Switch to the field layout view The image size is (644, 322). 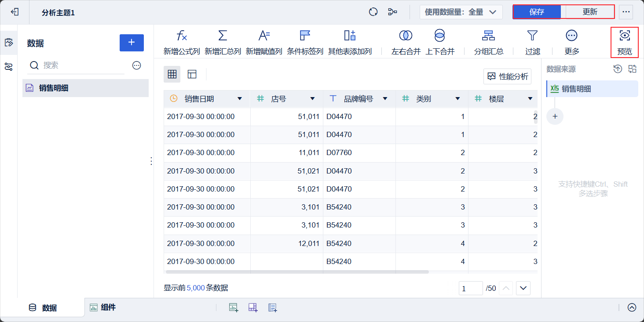(192, 74)
